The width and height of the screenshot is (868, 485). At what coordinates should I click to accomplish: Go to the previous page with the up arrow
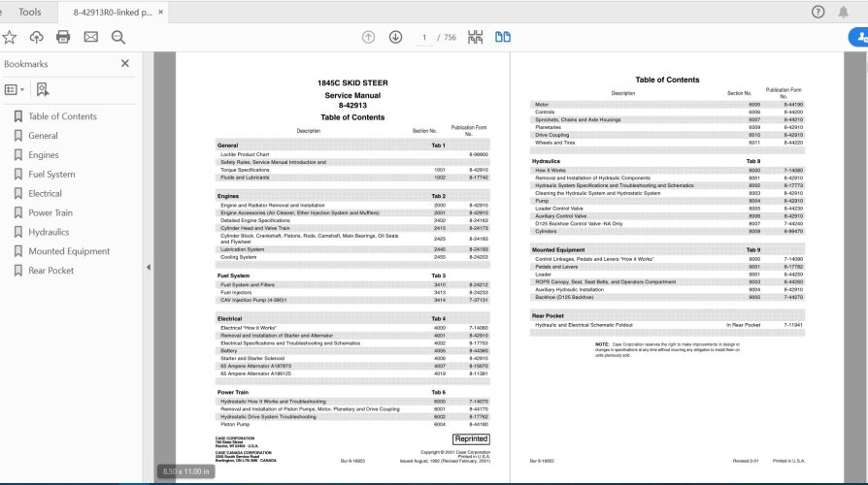coord(368,37)
